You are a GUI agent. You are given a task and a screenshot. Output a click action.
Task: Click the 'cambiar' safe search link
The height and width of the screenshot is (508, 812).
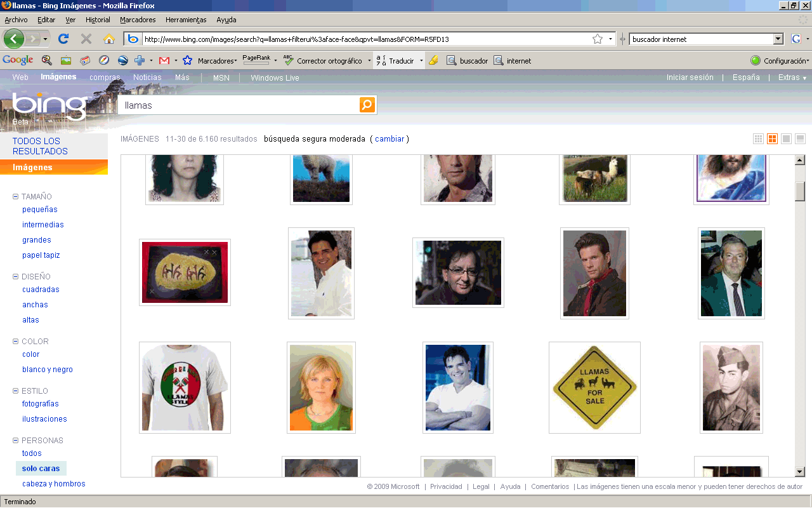tap(390, 139)
